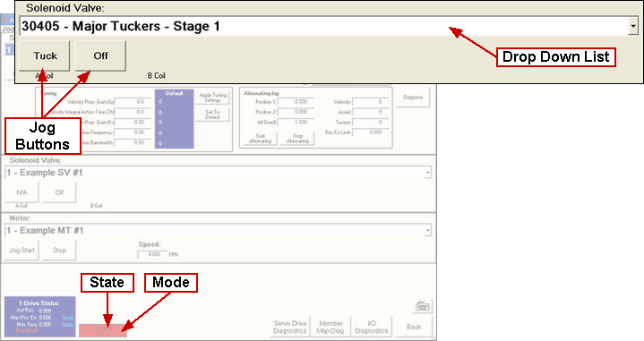Reset Max Torq. in Drive Status
The width and height of the screenshot is (644, 341).
[x=68, y=325]
